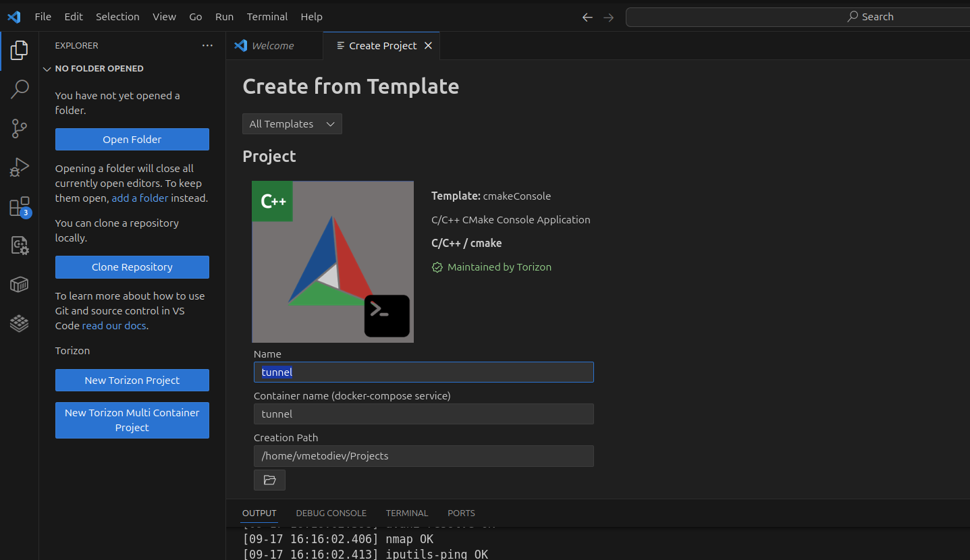Go back with the left arrow
The image size is (970, 560).
coord(587,17)
